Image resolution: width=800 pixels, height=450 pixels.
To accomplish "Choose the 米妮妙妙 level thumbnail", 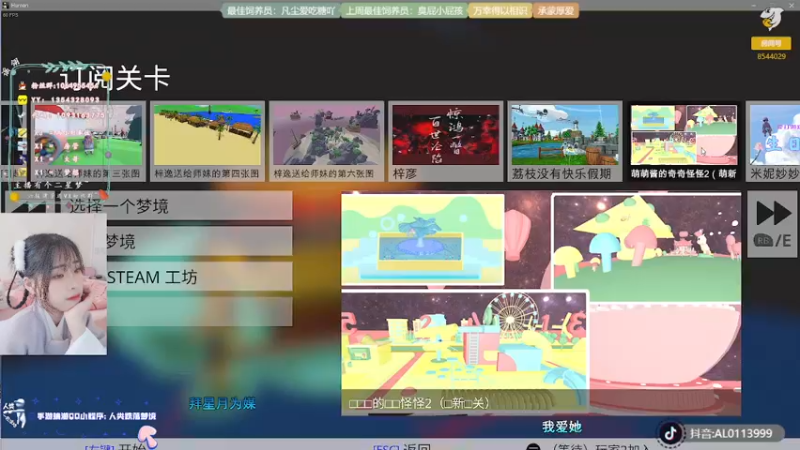I will [773, 141].
